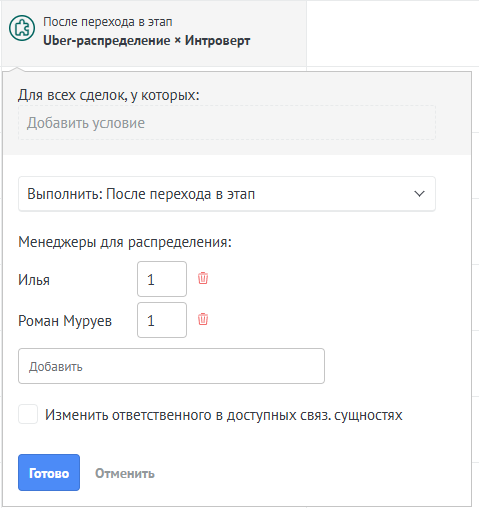
Task: Click the Готово button
Action: click(x=49, y=473)
